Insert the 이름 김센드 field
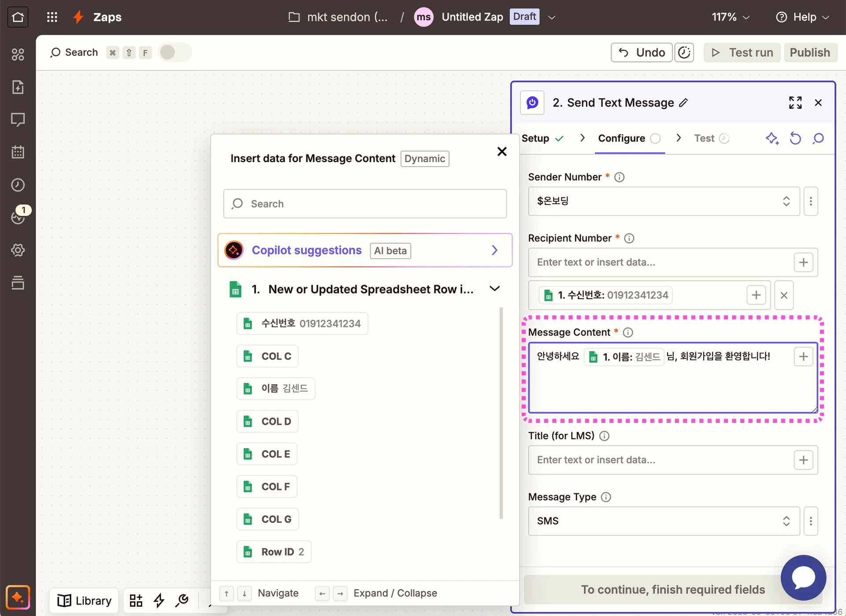Image resolution: width=846 pixels, height=616 pixels. point(275,389)
